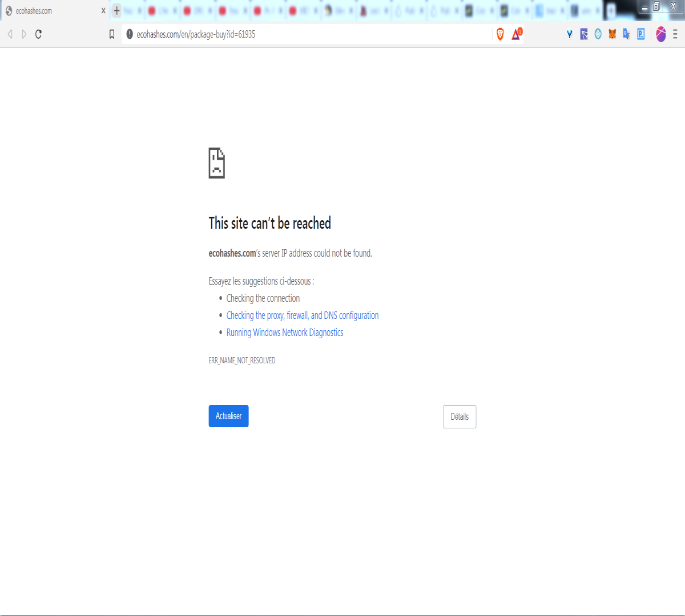Click the Détails button
This screenshot has width=685, height=616.
click(460, 416)
